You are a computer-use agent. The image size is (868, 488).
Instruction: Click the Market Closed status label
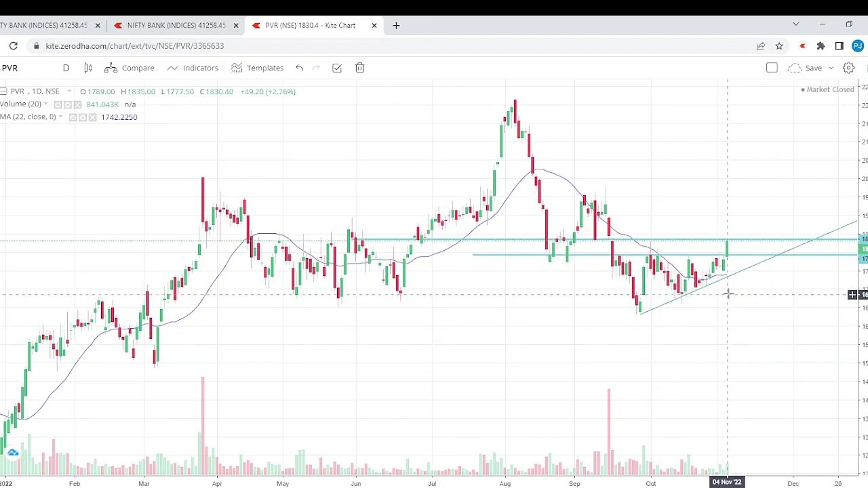[x=827, y=89]
